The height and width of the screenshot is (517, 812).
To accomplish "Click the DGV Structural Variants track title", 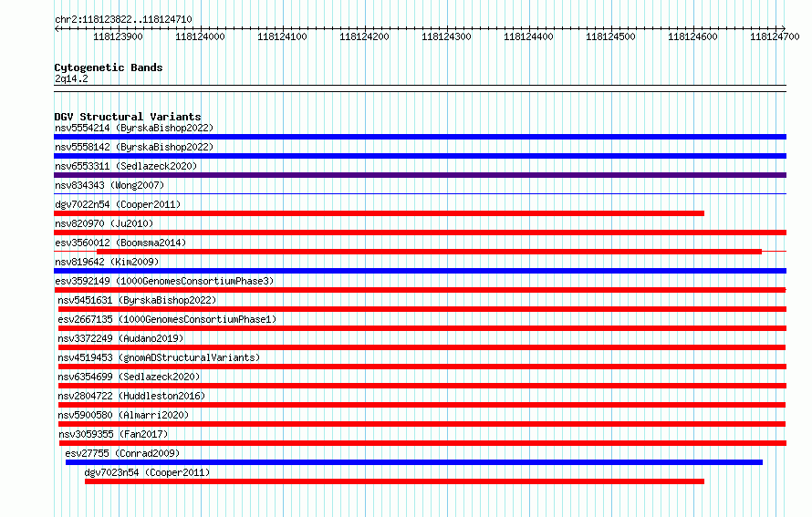I will (x=128, y=117).
